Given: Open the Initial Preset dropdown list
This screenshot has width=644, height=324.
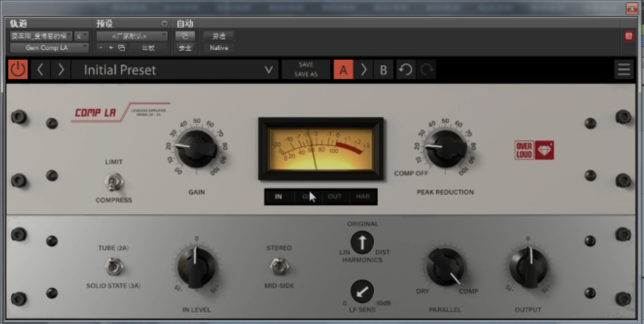Looking at the screenshot, I should pyautogui.click(x=268, y=70).
